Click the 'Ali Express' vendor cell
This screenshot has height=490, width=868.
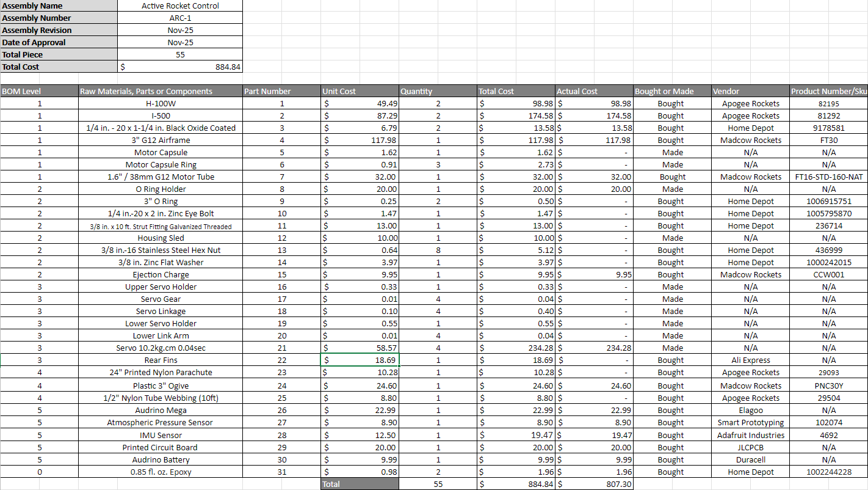tap(750, 360)
